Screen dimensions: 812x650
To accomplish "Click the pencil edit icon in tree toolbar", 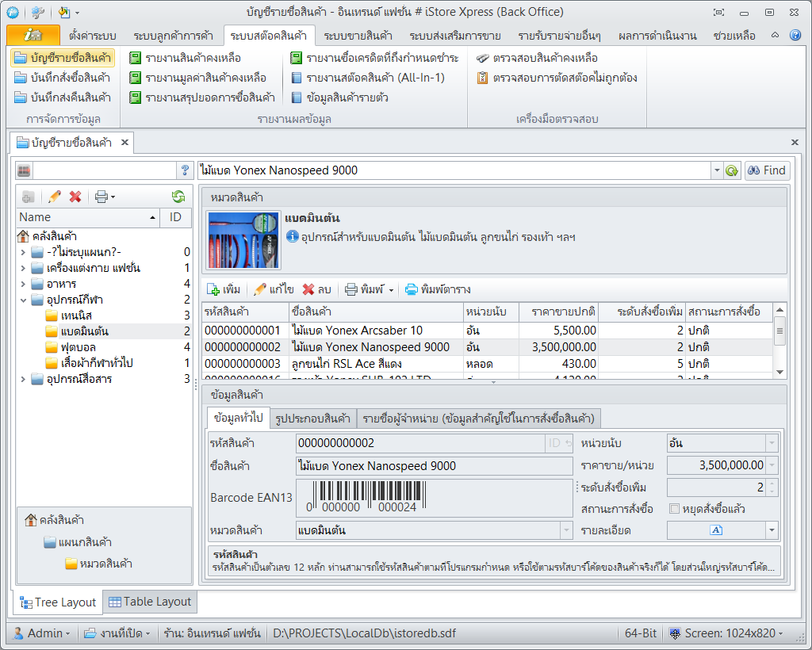I will click(55, 197).
